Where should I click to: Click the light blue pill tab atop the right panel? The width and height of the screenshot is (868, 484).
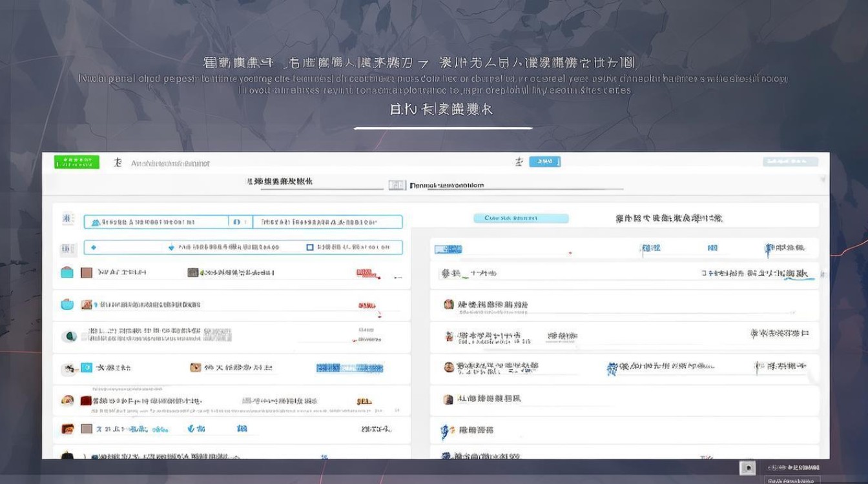point(521,218)
